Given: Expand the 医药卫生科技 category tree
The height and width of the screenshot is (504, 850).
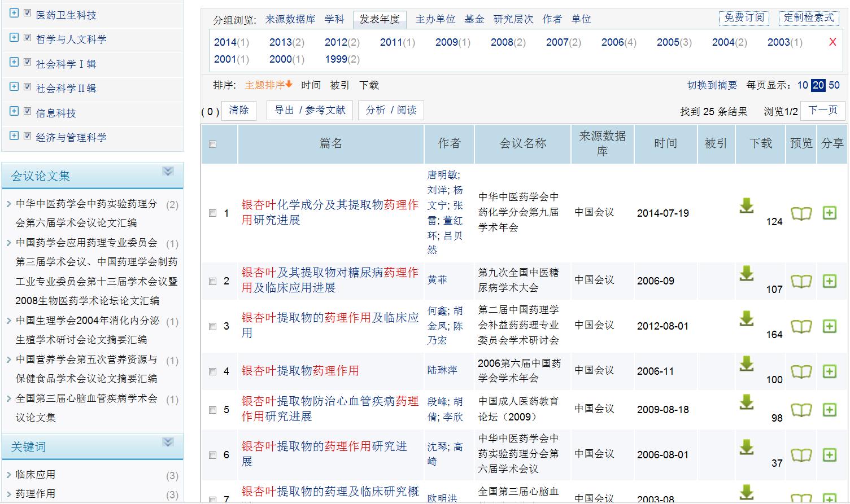Looking at the screenshot, I should pyautogui.click(x=14, y=13).
